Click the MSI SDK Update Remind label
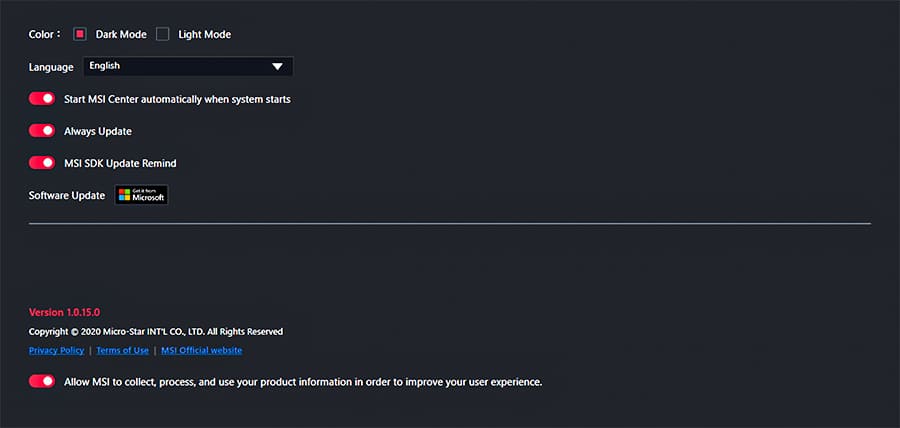This screenshot has height=428, width=900. tap(127, 163)
